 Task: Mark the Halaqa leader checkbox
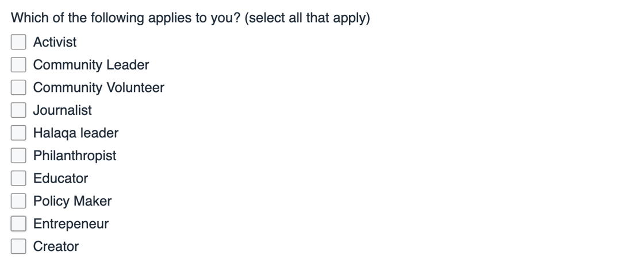(x=19, y=133)
